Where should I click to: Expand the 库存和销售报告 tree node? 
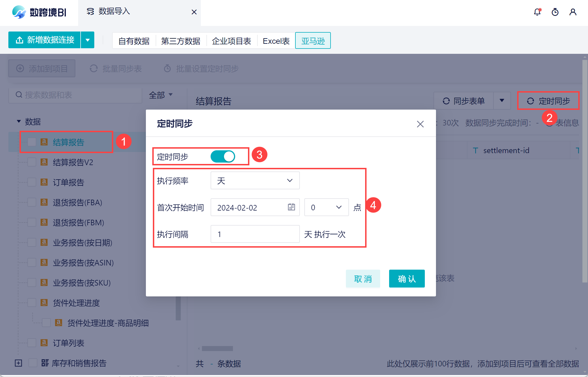18,363
